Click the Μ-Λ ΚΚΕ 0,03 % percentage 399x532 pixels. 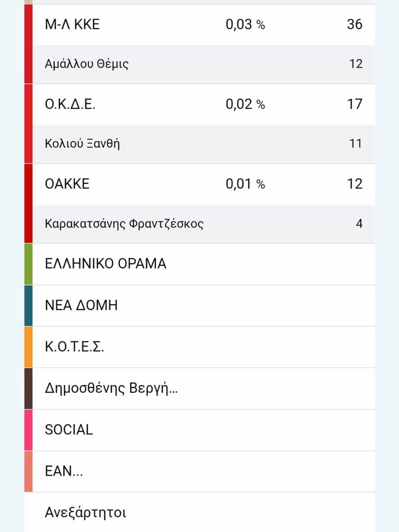(245, 25)
